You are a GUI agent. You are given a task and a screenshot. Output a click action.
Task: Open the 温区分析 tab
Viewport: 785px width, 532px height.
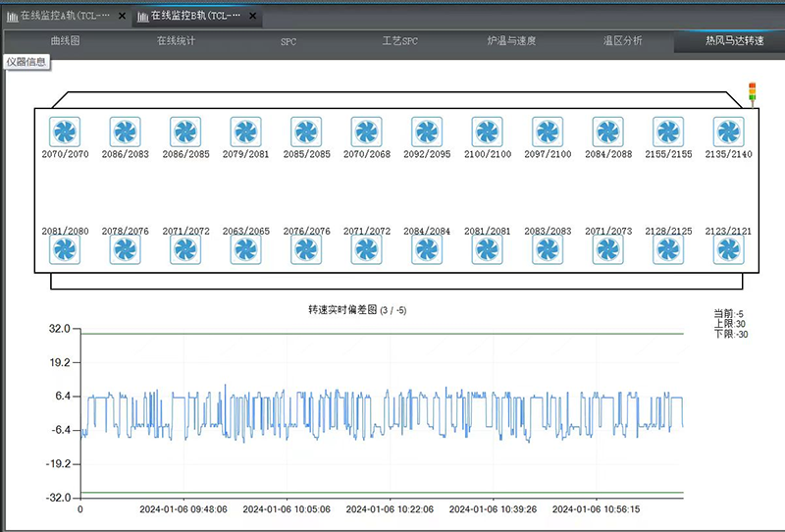(622, 42)
